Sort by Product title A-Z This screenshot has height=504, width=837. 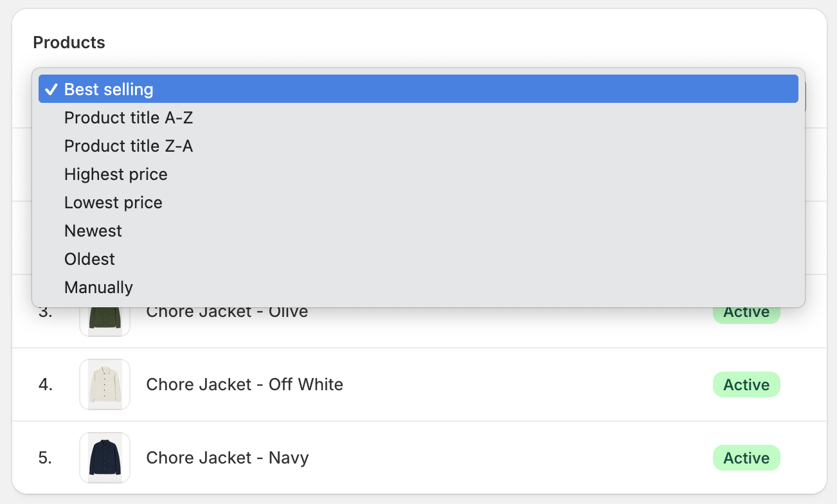[129, 118]
